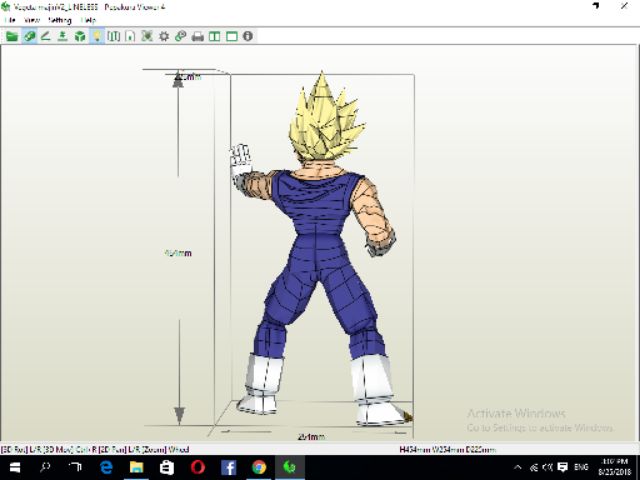This screenshot has height=480, width=640.
Task: Open the information (i) icon
Action: pyautogui.click(x=248, y=36)
